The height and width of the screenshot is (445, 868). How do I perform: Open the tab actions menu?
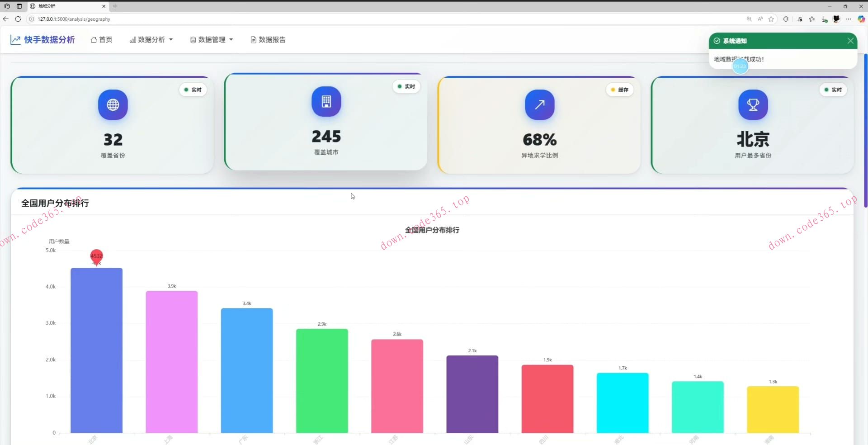point(19,6)
